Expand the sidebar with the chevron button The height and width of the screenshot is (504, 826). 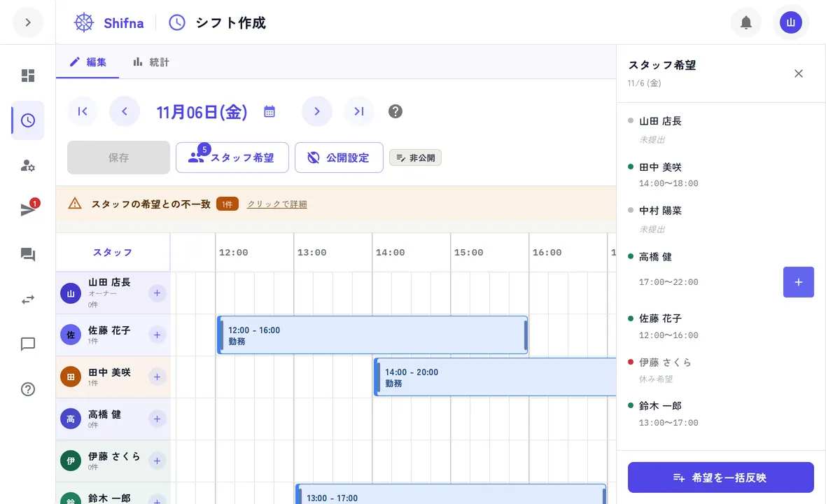28,22
